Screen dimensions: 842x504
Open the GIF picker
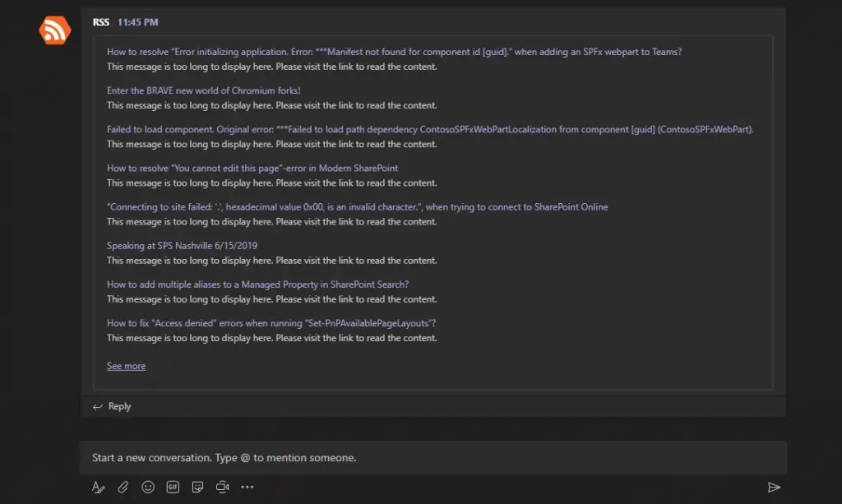[173, 487]
